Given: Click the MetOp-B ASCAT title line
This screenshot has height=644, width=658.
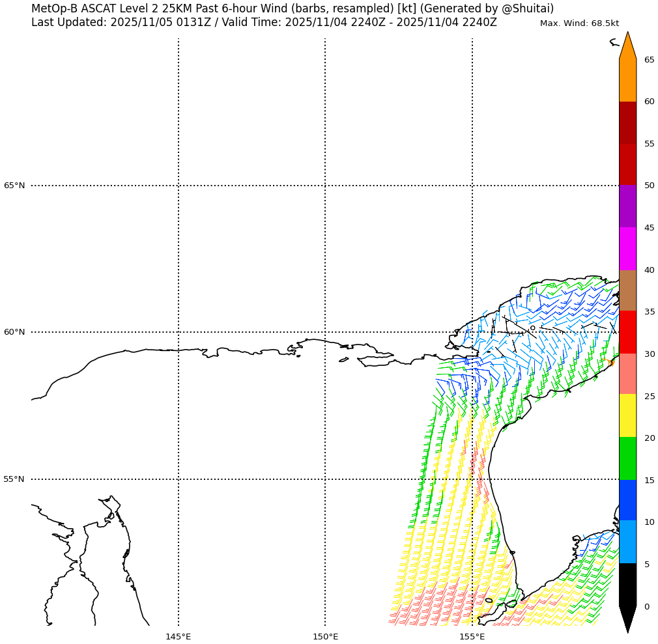Looking at the screenshot, I should point(293,8).
